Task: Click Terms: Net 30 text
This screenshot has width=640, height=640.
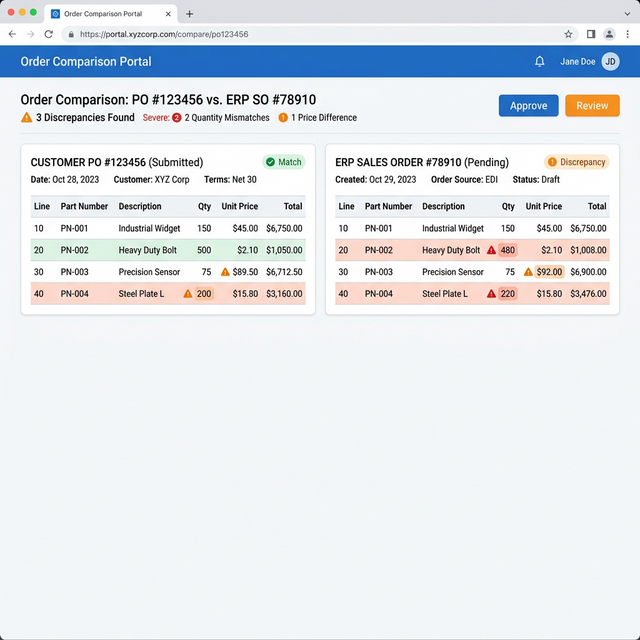Action: point(230,180)
